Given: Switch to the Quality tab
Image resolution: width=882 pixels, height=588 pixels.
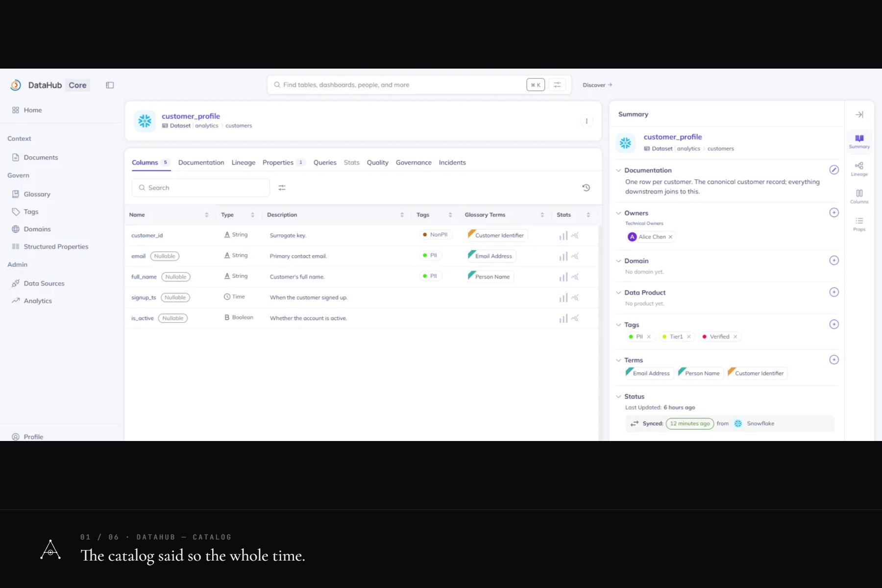Looking at the screenshot, I should pyautogui.click(x=378, y=163).
